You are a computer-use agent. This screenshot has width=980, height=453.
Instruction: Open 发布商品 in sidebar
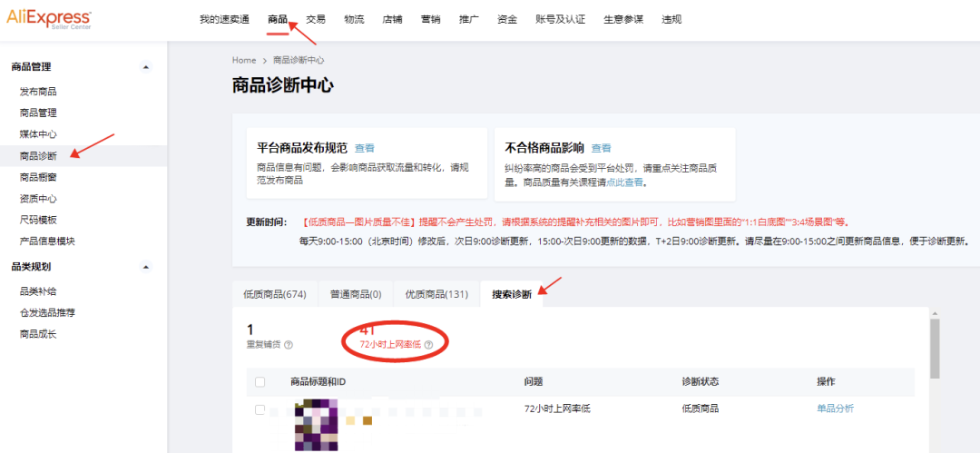click(38, 92)
